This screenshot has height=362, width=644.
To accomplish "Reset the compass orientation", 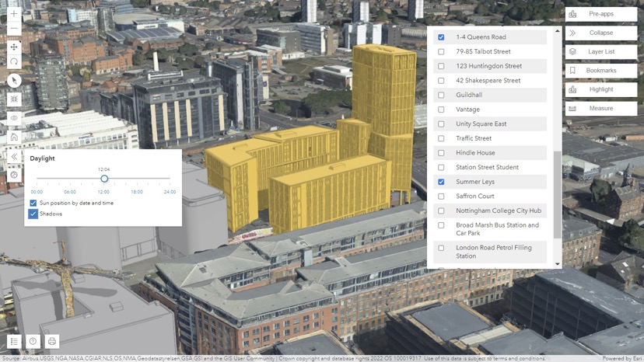I will 14,81.
